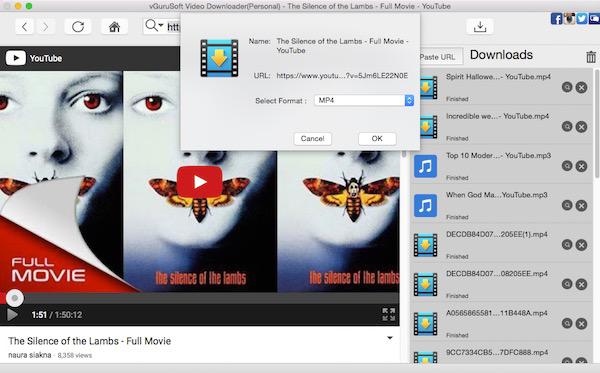This screenshot has height=373, width=600.
Task: Click the YouTube logo in page header
Action: [x=34, y=58]
